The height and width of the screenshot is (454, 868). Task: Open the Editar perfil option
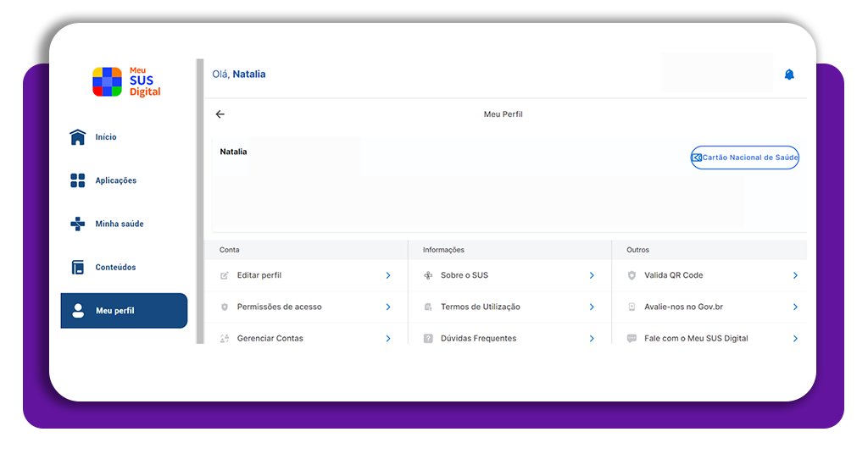tap(306, 275)
